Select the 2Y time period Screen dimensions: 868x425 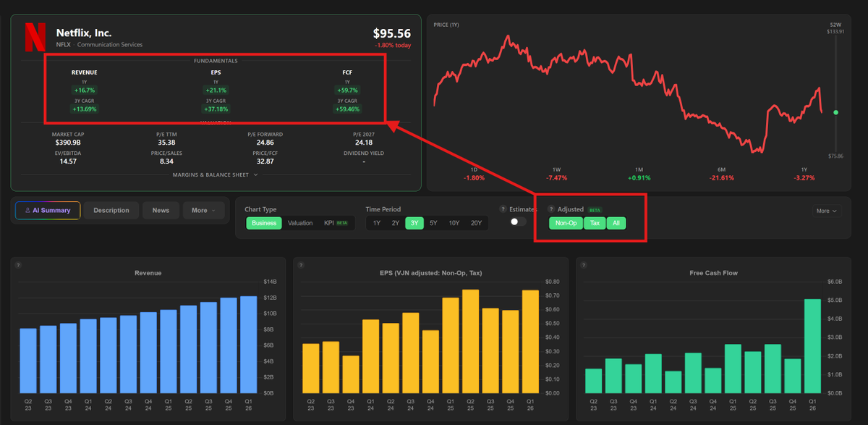pyautogui.click(x=396, y=223)
